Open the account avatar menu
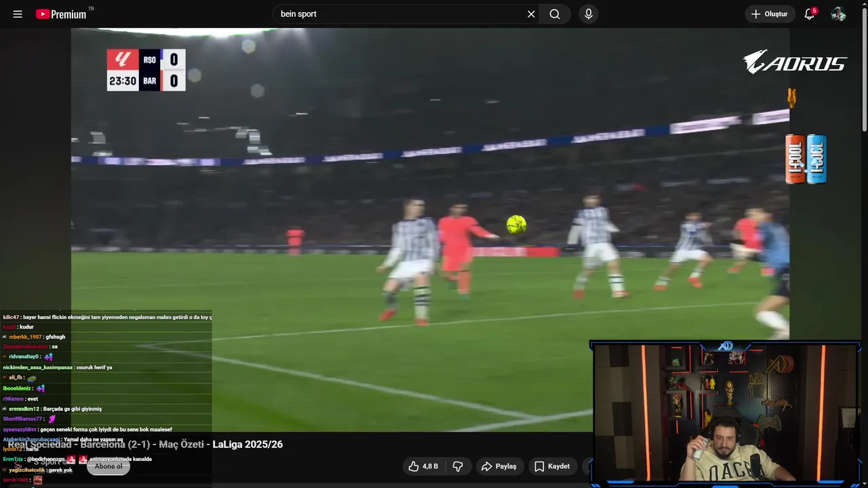The image size is (868, 488). pyautogui.click(x=839, y=14)
